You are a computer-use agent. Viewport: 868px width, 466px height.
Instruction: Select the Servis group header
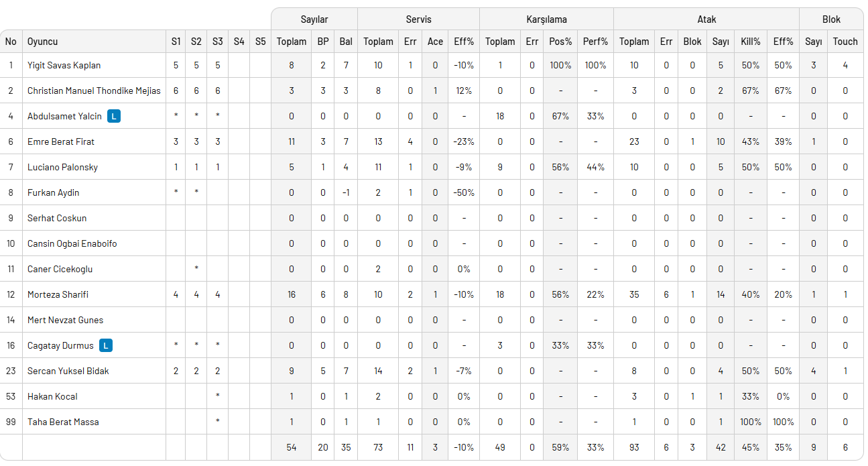tap(418, 19)
